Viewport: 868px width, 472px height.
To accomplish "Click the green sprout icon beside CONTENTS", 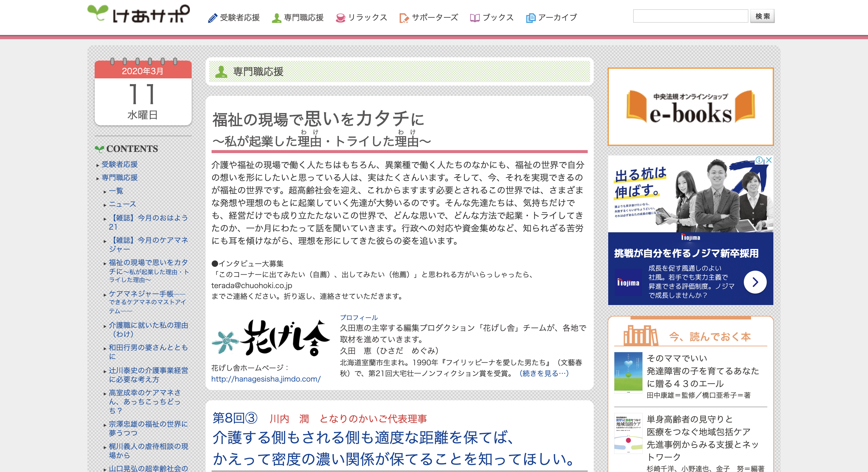I will click(x=99, y=149).
